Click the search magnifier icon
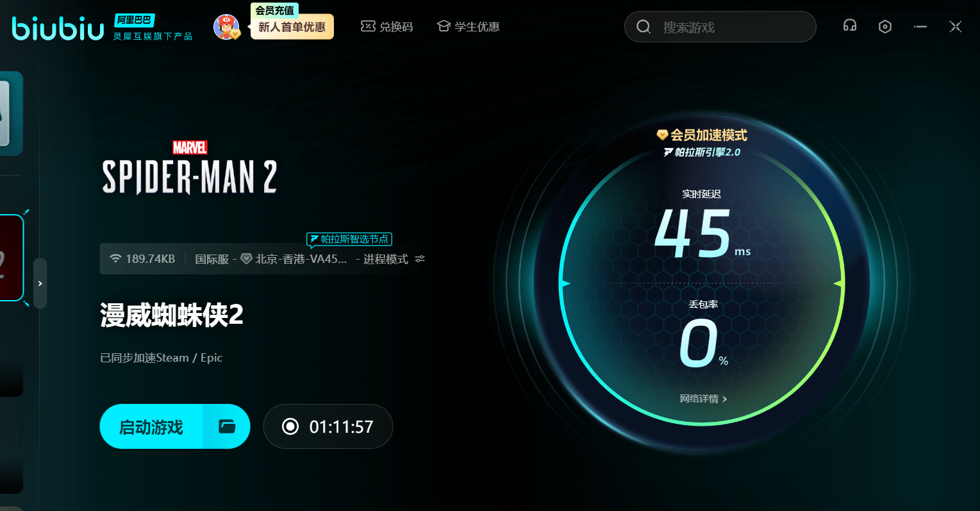Viewport: 980px width, 511px height. [643, 27]
